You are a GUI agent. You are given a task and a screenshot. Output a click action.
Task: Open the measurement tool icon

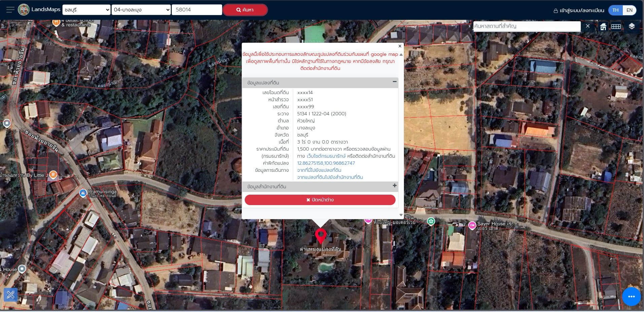click(x=10, y=295)
